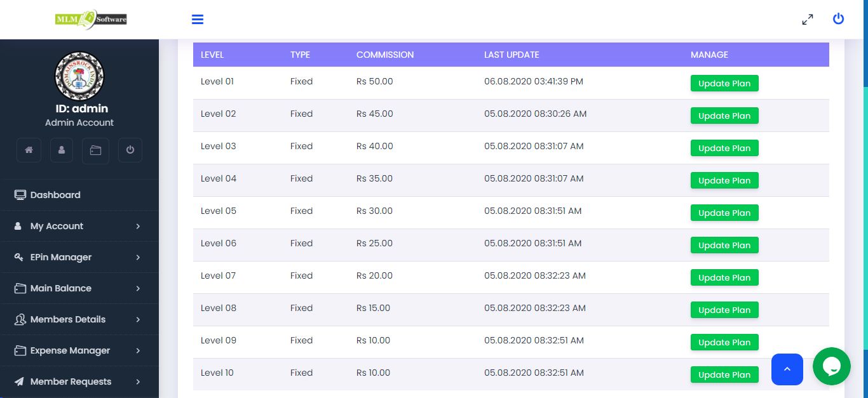Click the hamburger menu icon
Image resolution: width=868 pixels, height=398 pixels.
(x=198, y=20)
